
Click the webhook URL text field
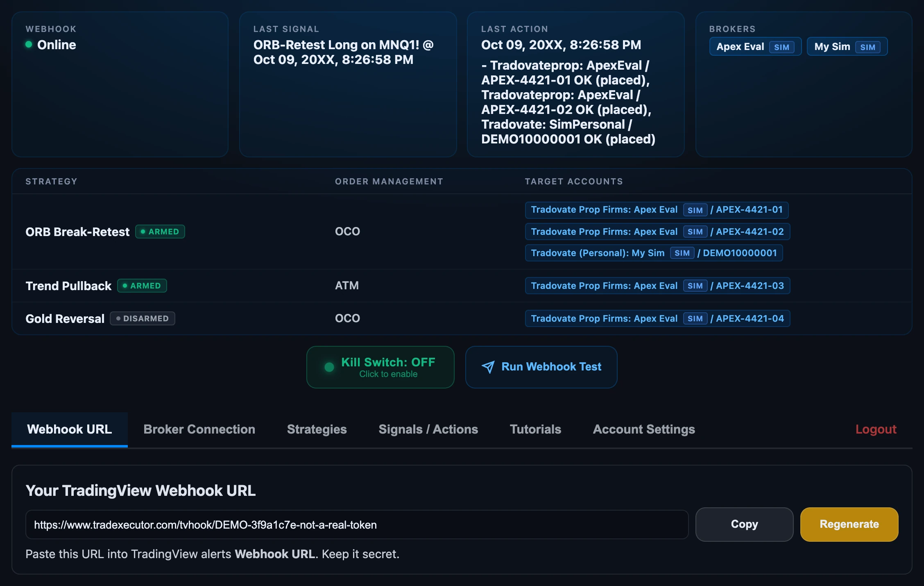pyautogui.click(x=357, y=525)
